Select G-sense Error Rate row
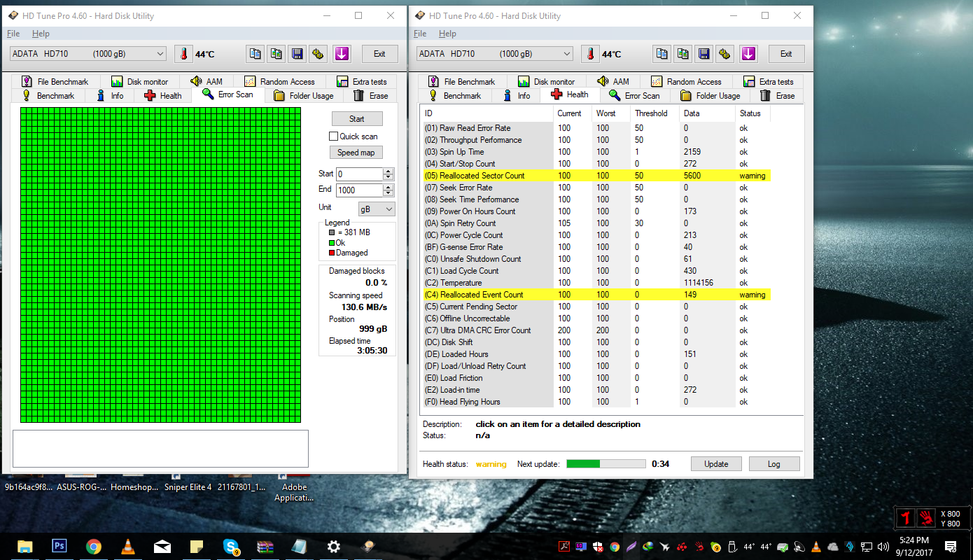Viewport: 973px width, 560px height. [596, 247]
